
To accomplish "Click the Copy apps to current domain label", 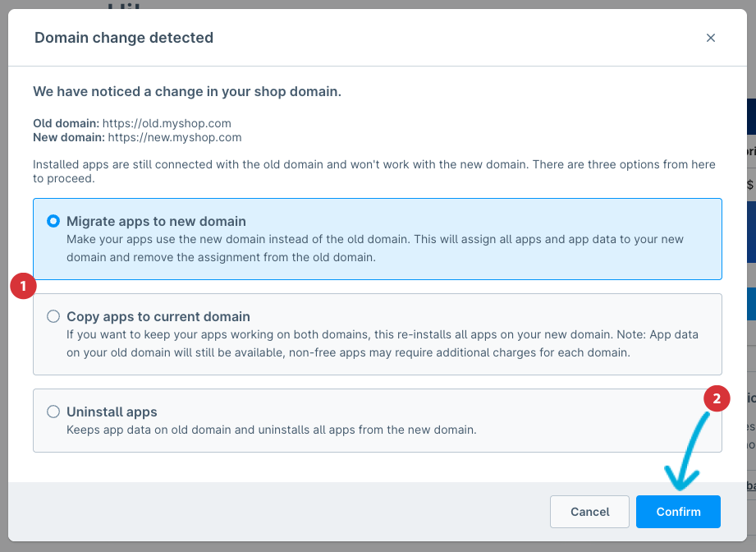I will tap(158, 316).
